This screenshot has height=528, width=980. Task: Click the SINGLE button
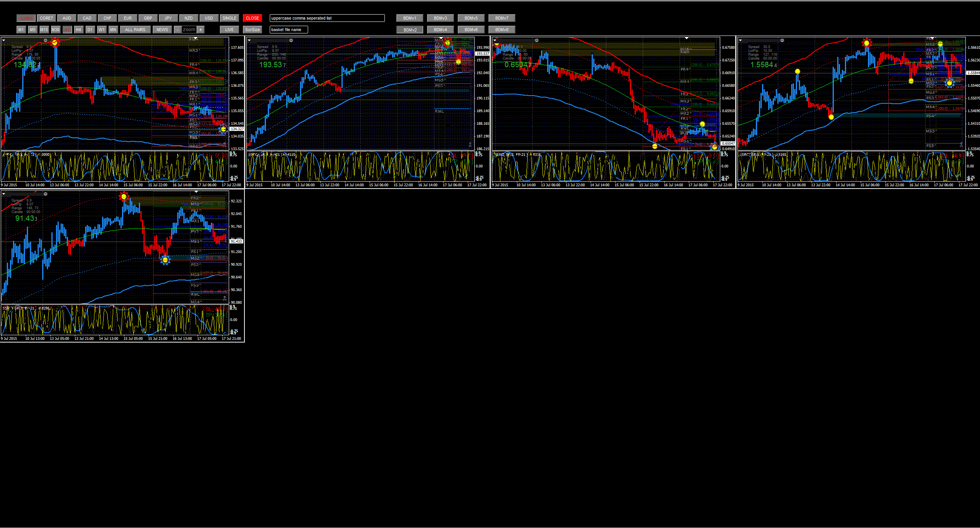229,18
